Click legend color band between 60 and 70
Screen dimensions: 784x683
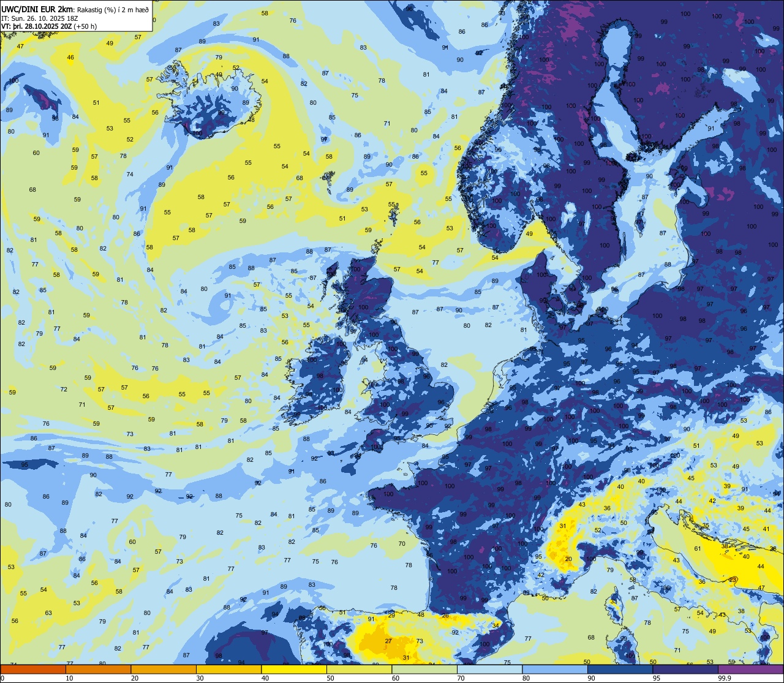424,669
